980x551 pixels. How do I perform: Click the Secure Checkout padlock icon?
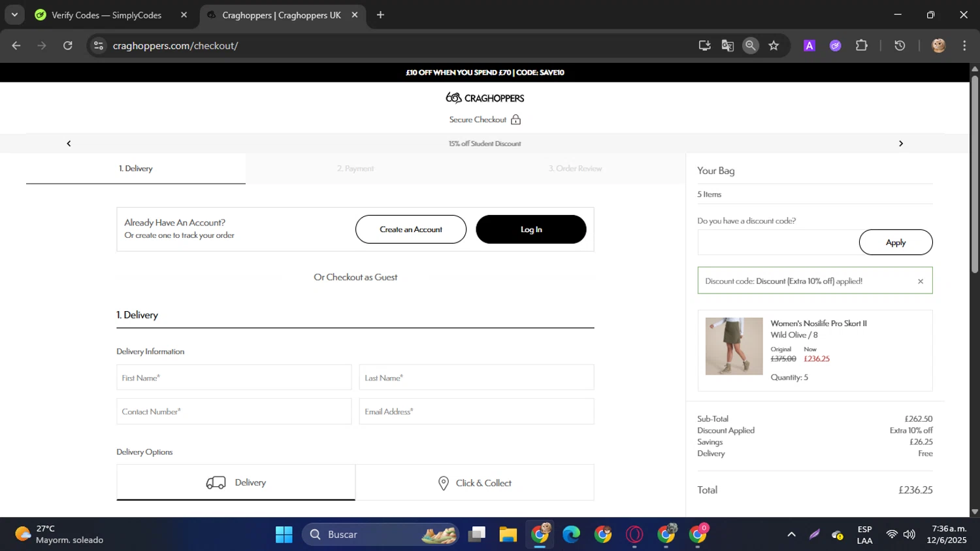[515, 120]
